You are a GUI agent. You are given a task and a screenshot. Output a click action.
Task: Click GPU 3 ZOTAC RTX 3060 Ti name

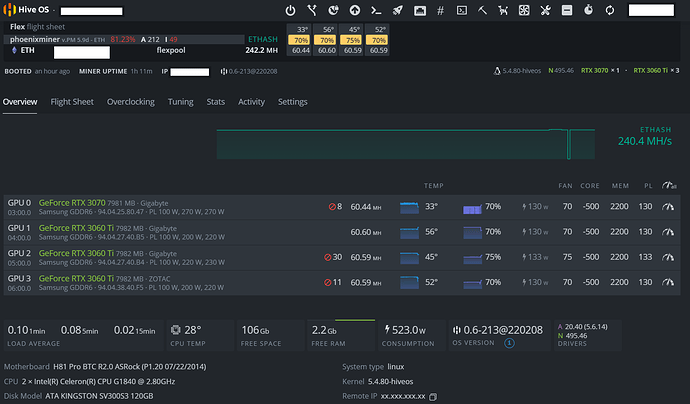pos(76,278)
